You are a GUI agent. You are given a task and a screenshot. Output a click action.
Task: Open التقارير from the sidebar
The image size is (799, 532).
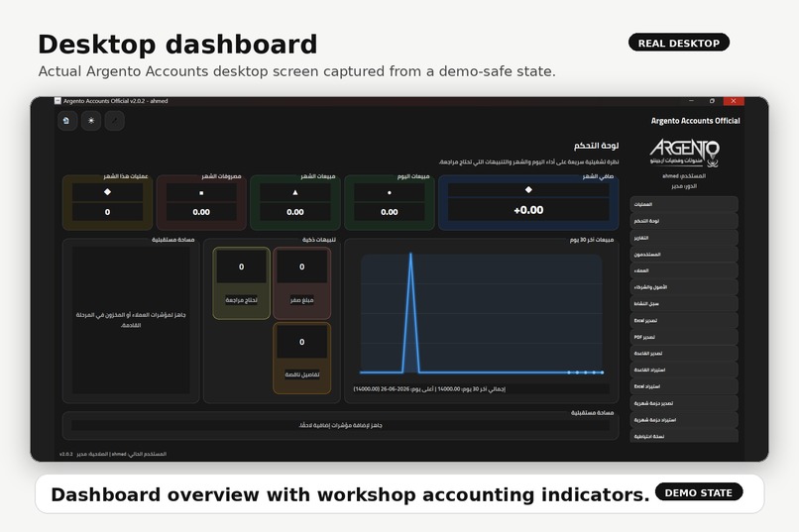[x=684, y=238]
